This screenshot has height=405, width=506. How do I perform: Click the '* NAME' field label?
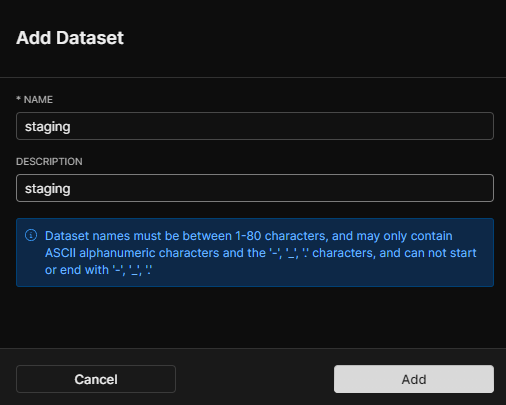pyautogui.click(x=34, y=99)
